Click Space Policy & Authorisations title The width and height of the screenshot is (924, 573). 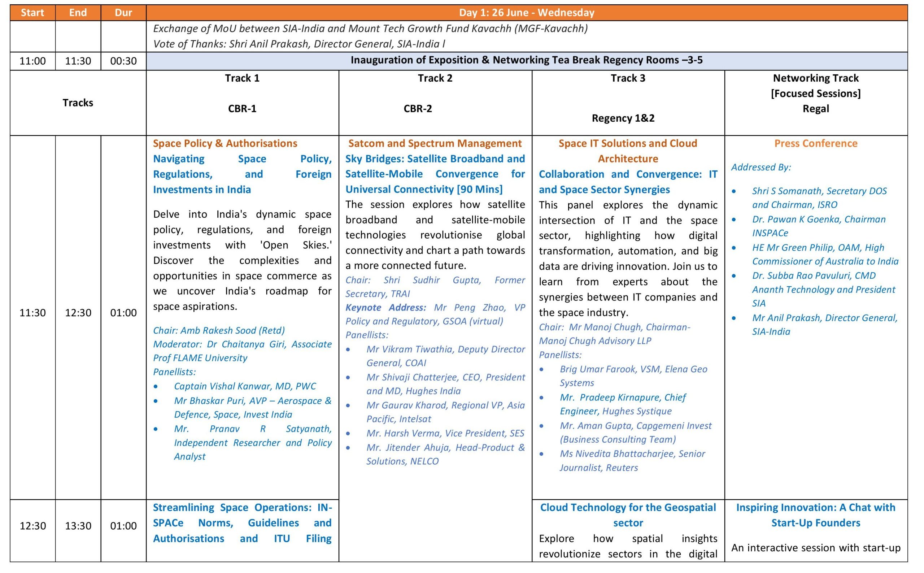point(225,143)
